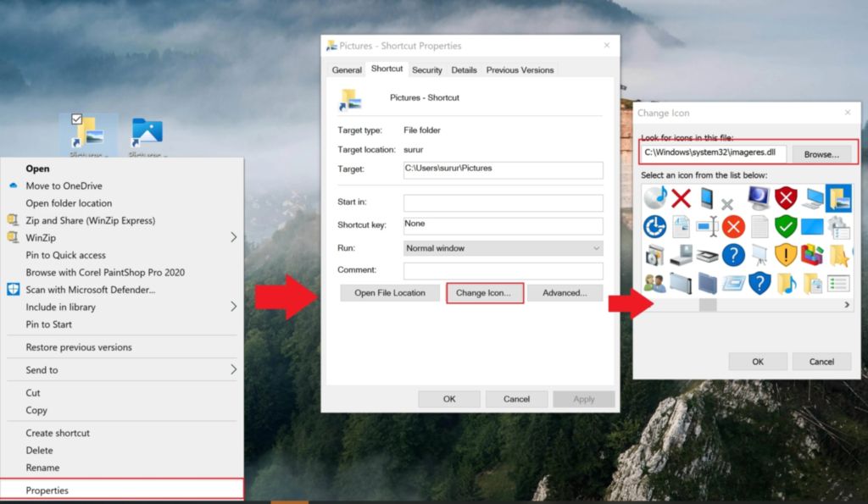
Task: Choose Browse with Corel PaintShop Pro 2020
Action: [105, 272]
